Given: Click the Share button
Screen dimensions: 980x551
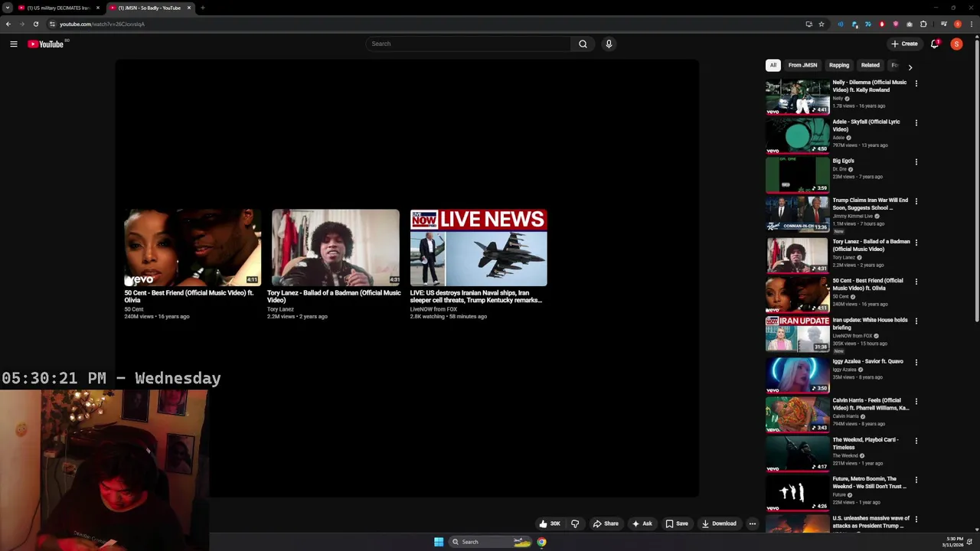Looking at the screenshot, I should click(x=606, y=523).
